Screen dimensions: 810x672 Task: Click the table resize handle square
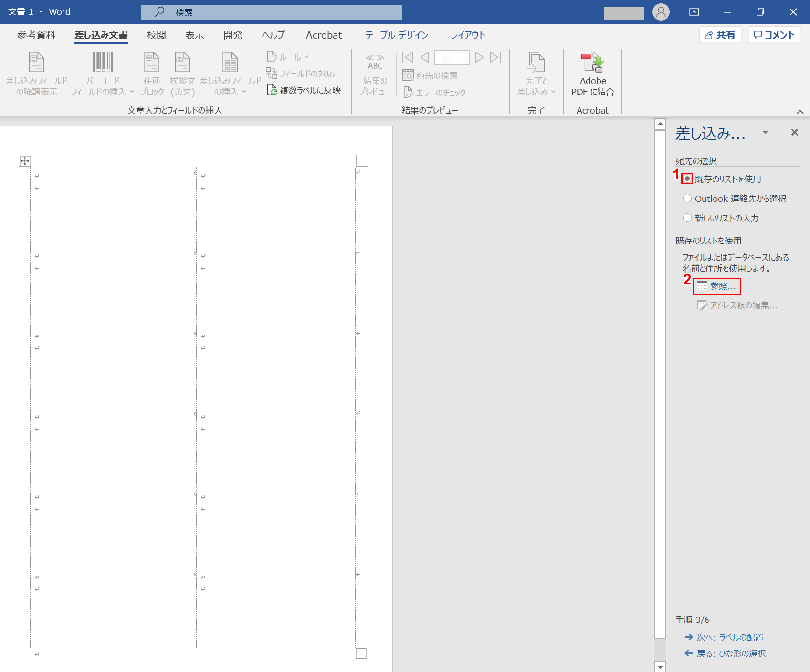361,653
